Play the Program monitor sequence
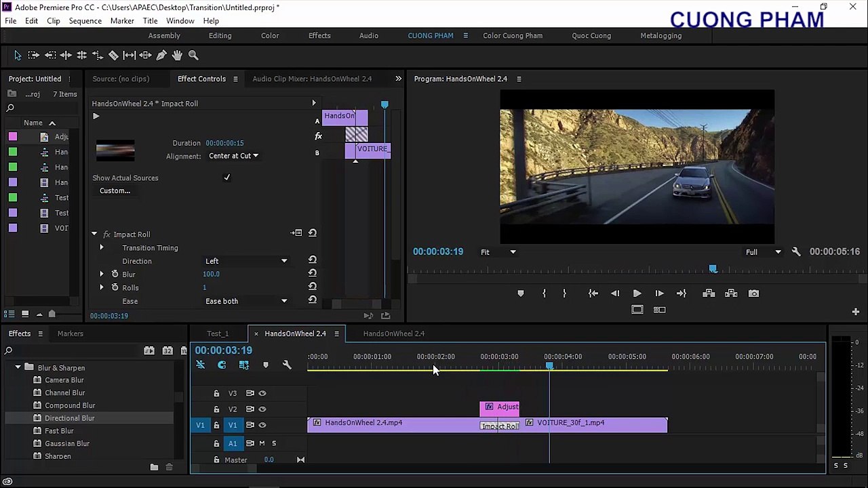 click(x=637, y=293)
